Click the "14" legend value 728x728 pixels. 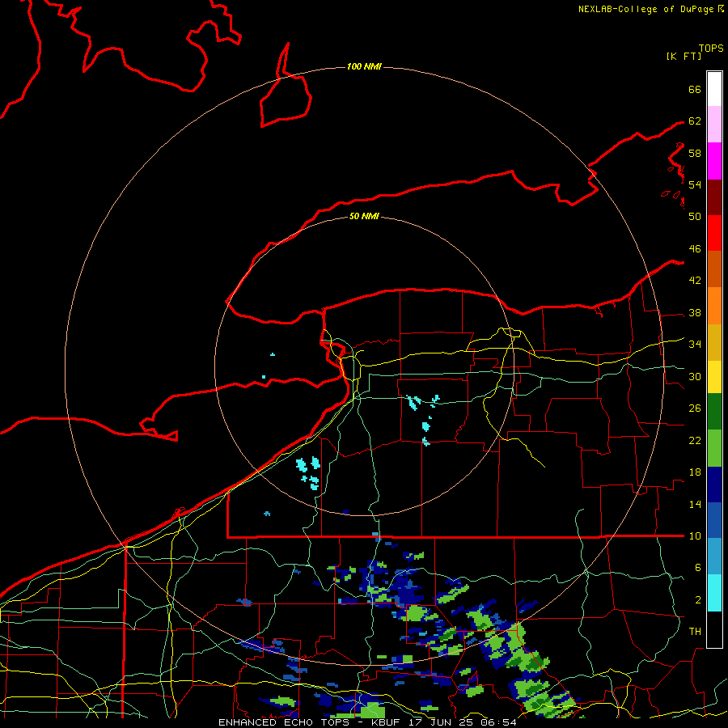[x=695, y=504]
